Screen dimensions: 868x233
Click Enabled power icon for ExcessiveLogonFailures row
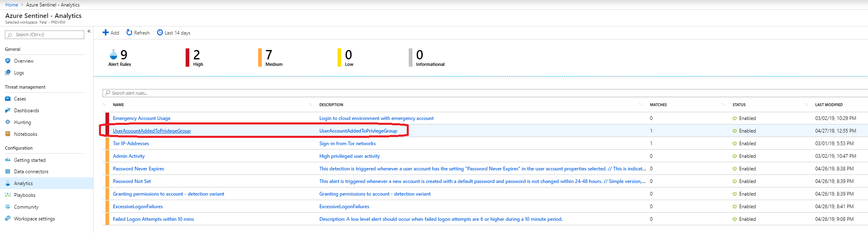[735, 207]
